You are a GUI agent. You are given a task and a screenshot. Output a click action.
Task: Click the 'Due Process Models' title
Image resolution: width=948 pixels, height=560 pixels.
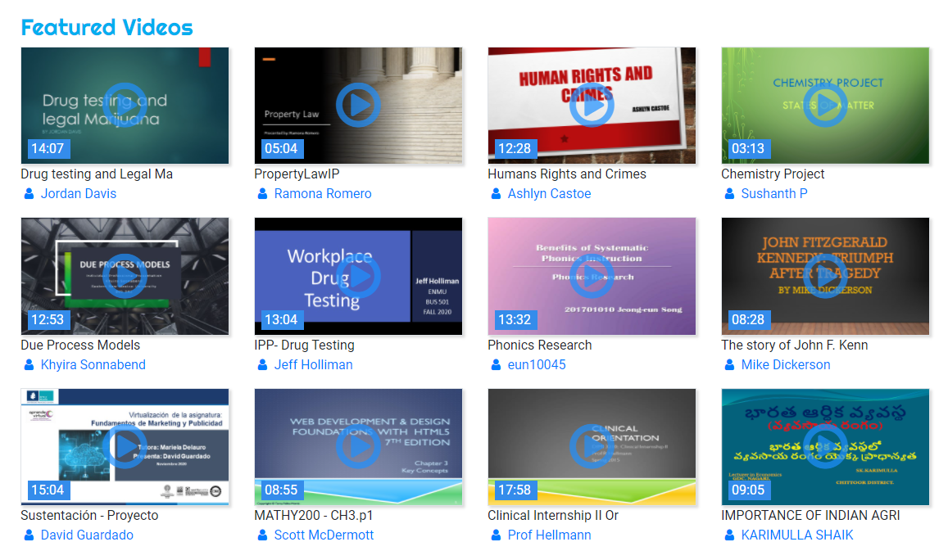tap(80, 345)
